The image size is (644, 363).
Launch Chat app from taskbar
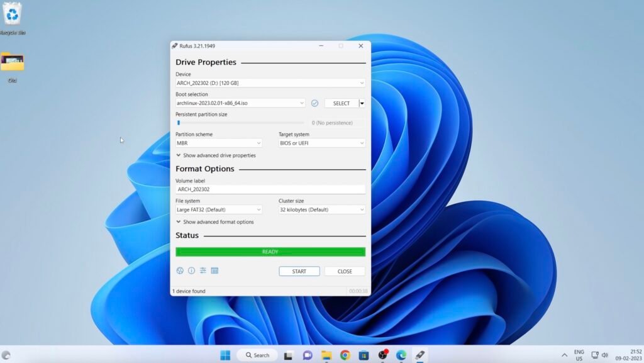point(307,355)
